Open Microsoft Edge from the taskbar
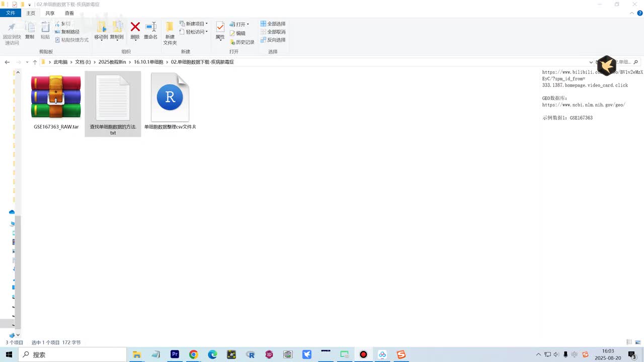Image resolution: width=644 pixels, height=362 pixels. [213, 354]
